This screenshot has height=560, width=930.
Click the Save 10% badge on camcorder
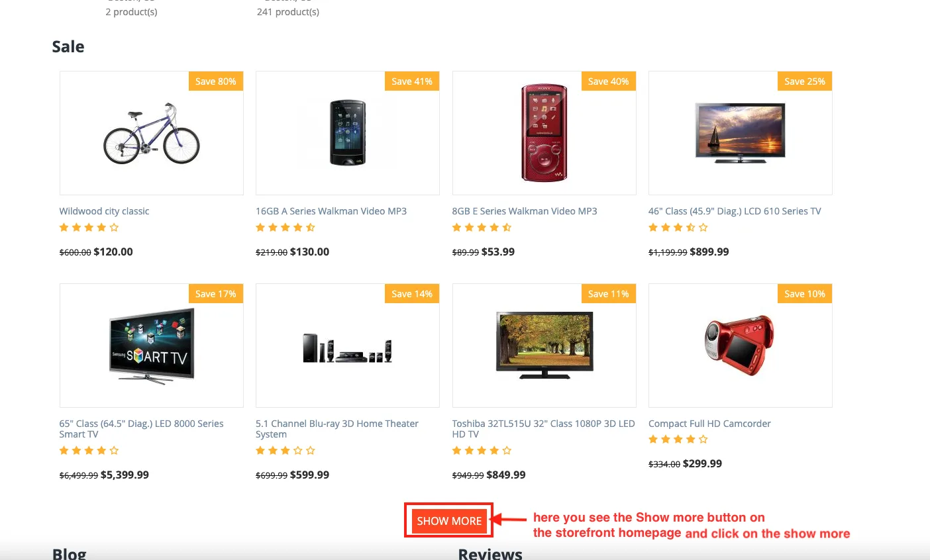click(805, 294)
